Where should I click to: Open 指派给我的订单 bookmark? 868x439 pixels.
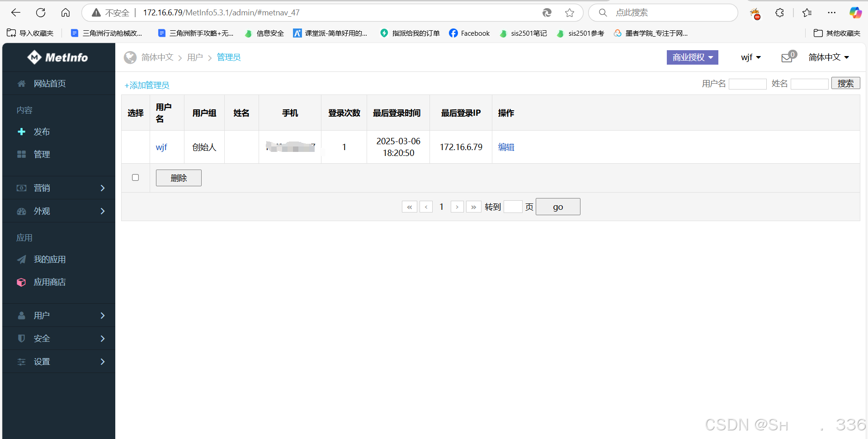410,33
